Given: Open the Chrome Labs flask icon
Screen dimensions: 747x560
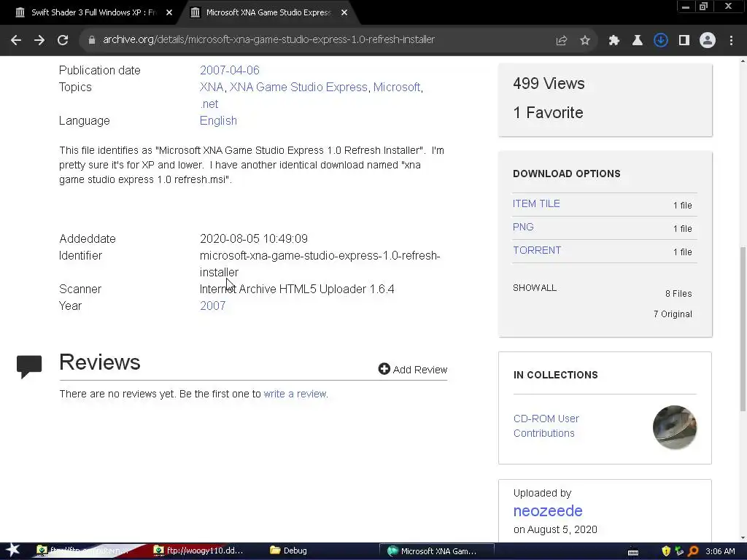Looking at the screenshot, I should (x=637, y=40).
